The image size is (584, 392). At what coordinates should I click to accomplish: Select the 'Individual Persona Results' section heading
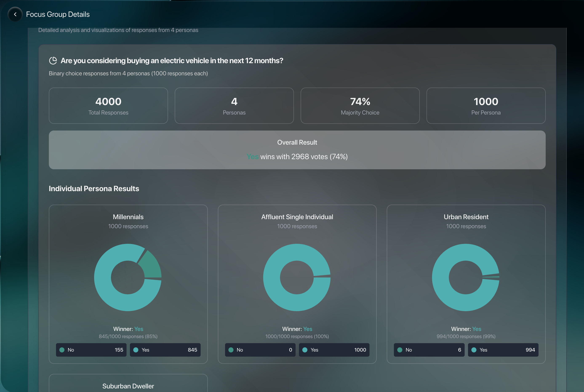(x=94, y=188)
